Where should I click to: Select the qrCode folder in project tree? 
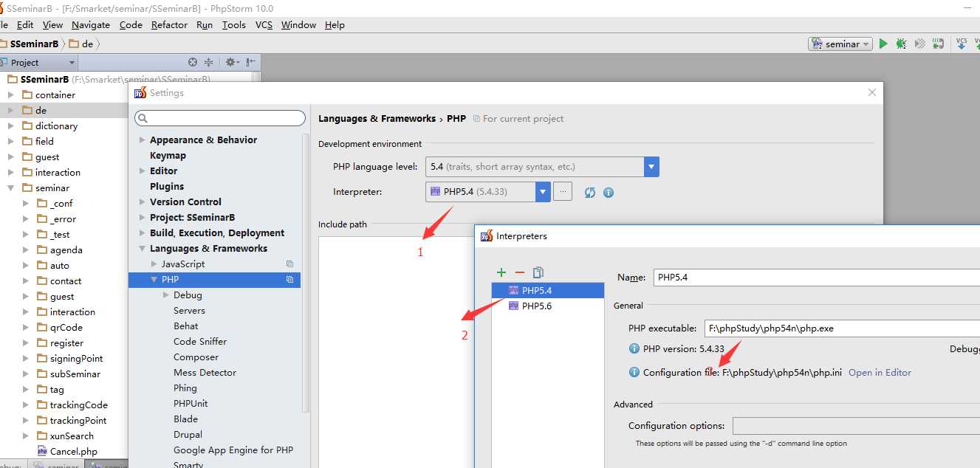coord(66,327)
